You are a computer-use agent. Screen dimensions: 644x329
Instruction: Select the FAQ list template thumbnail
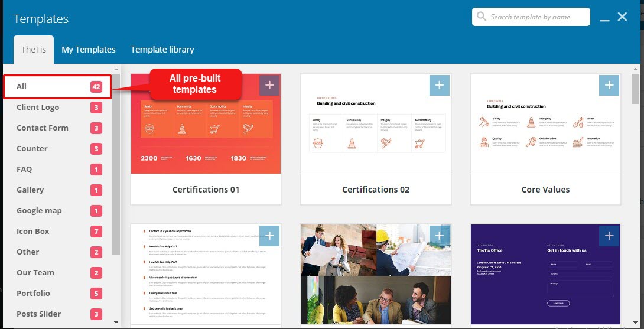(x=206, y=275)
